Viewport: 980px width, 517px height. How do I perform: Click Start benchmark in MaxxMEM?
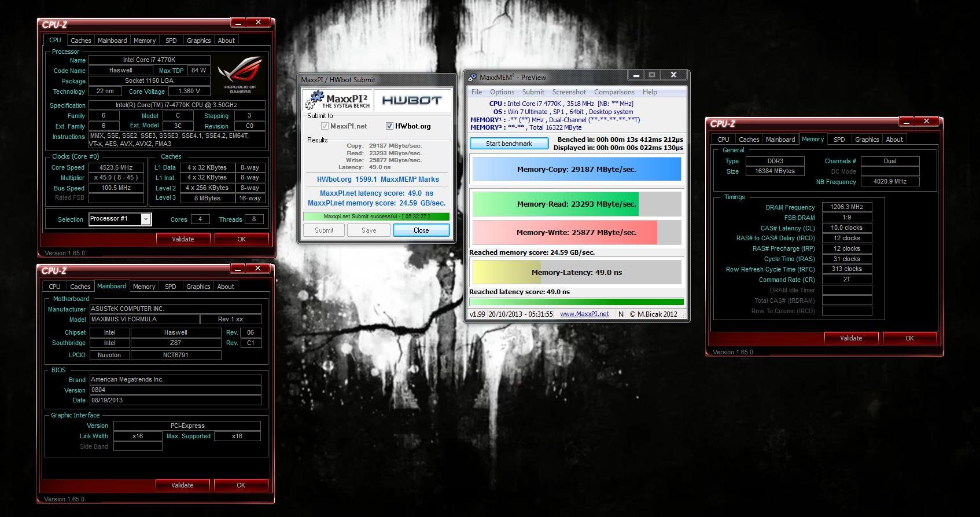point(509,144)
